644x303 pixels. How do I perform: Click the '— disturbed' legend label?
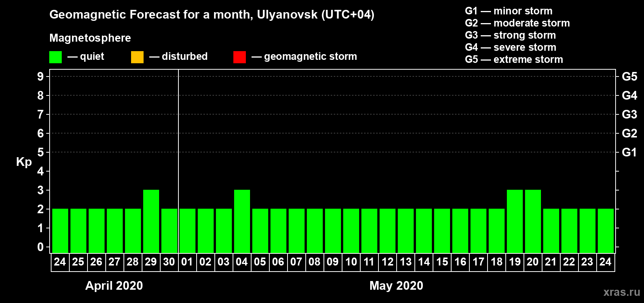(x=178, y=56)
